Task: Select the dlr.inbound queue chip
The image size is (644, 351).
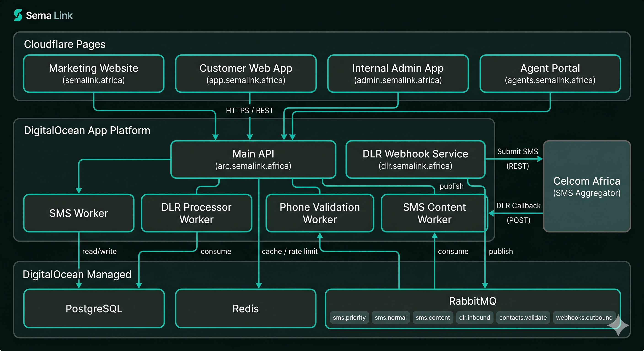Action: (x=475, y=318)
